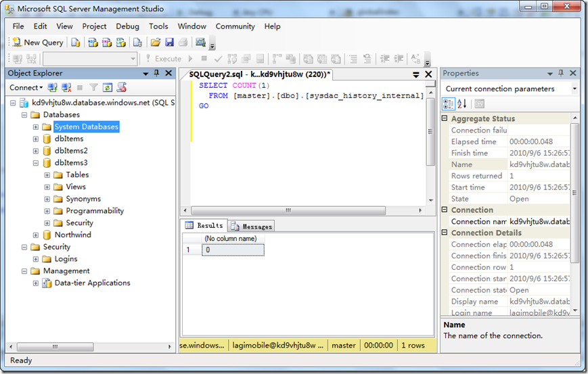
Task: Switch to the Messages tab
Action: (252, 227)
